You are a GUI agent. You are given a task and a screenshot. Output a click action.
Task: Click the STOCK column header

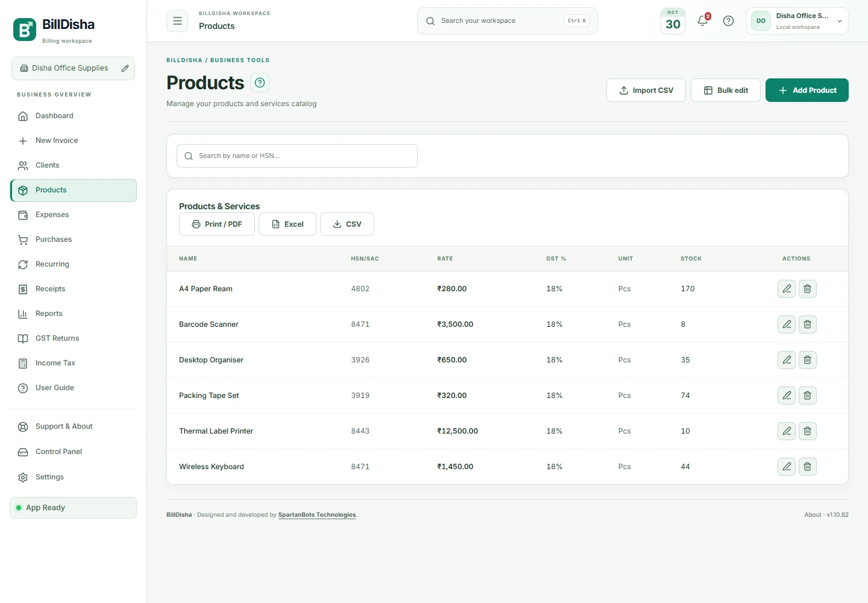click(691, 259)
